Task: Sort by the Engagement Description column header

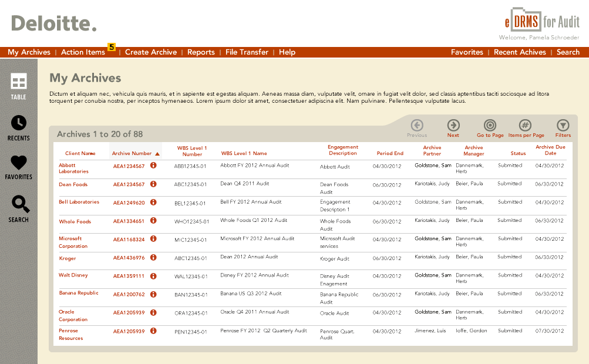Action: [x=342, y=150]
